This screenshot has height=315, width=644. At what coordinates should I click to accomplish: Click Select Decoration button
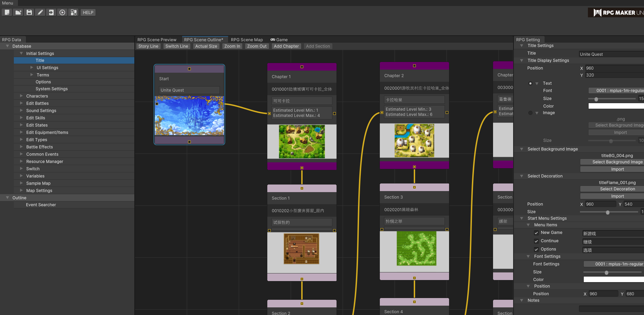(x=612, y=189)
